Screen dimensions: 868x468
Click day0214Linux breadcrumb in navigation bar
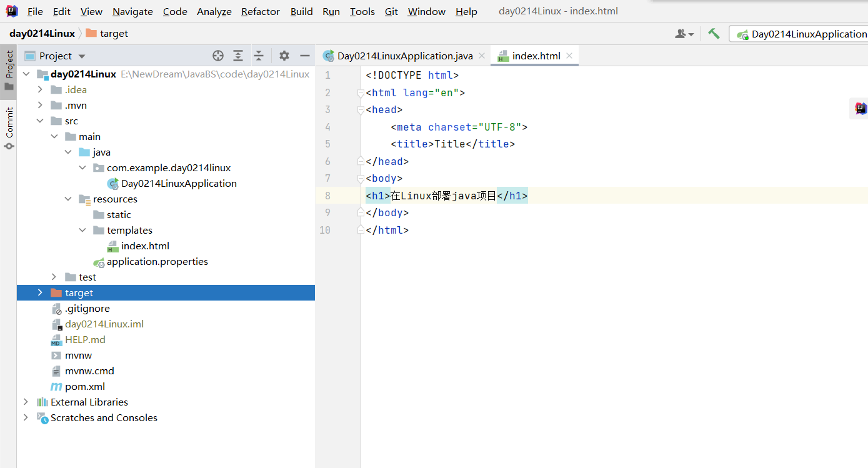point(42,34)
